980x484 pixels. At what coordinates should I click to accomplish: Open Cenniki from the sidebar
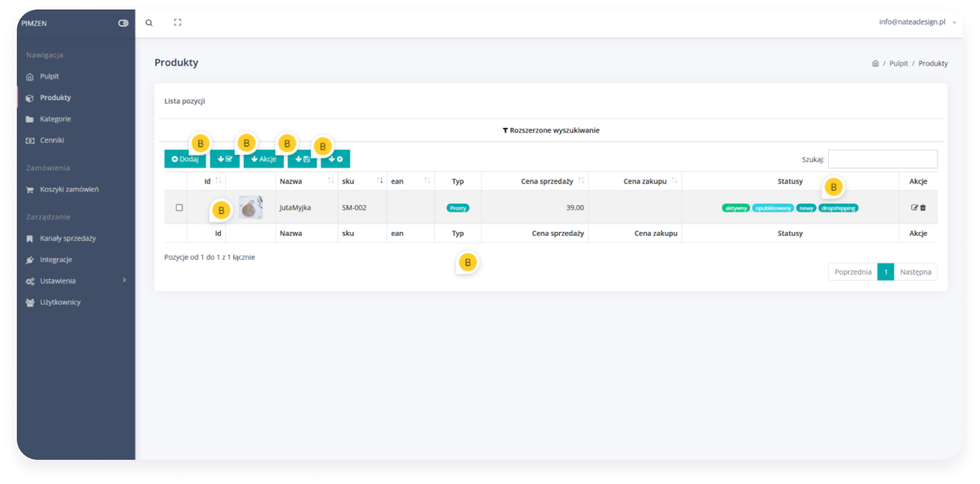[52, 140]
